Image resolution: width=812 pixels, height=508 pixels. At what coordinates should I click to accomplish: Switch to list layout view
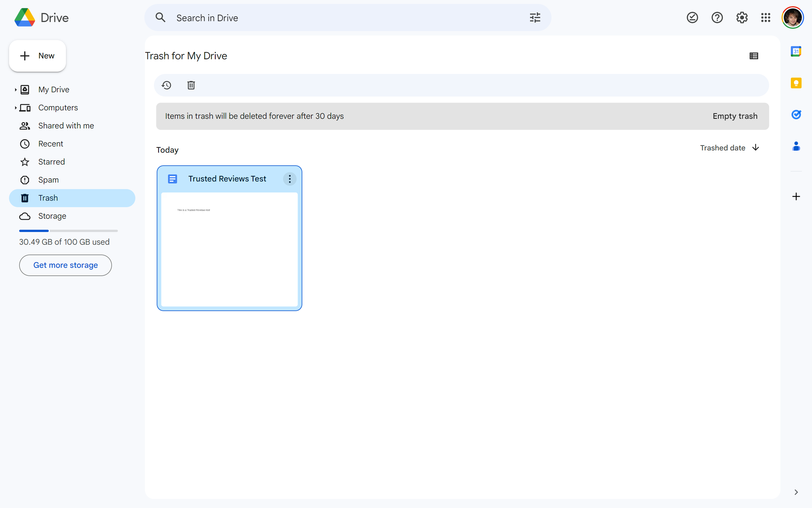point(754,56)
